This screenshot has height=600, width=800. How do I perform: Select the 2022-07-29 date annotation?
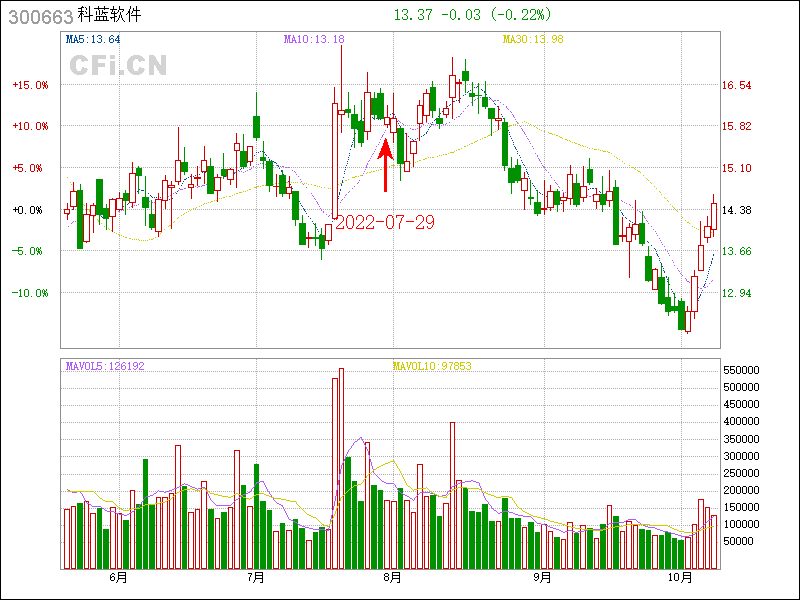(x=385, y=222)
